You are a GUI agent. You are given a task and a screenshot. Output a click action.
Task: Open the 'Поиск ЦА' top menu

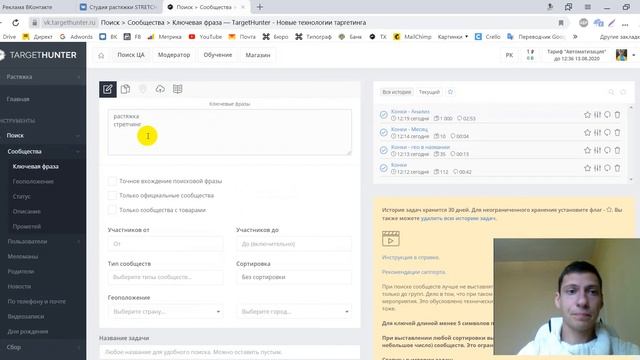pyautogui.click(x=131, y=55)
